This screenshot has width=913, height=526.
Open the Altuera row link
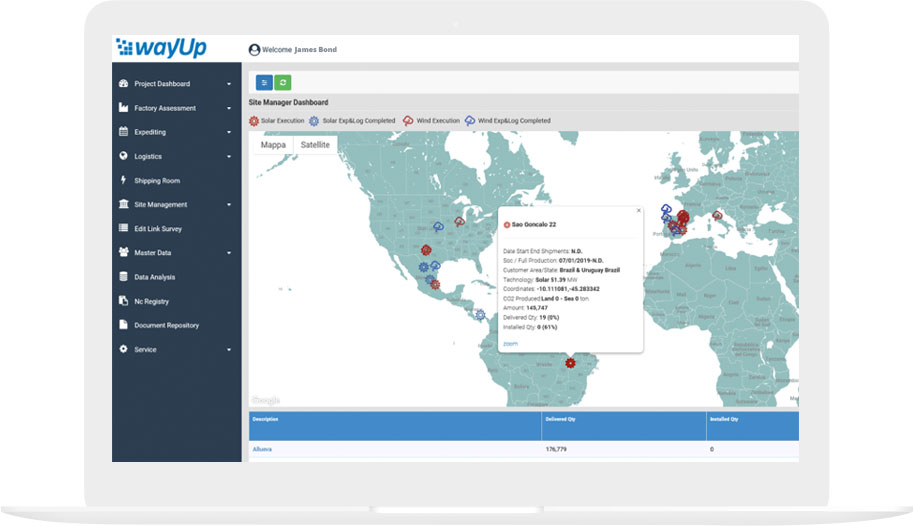click(262, 449)
